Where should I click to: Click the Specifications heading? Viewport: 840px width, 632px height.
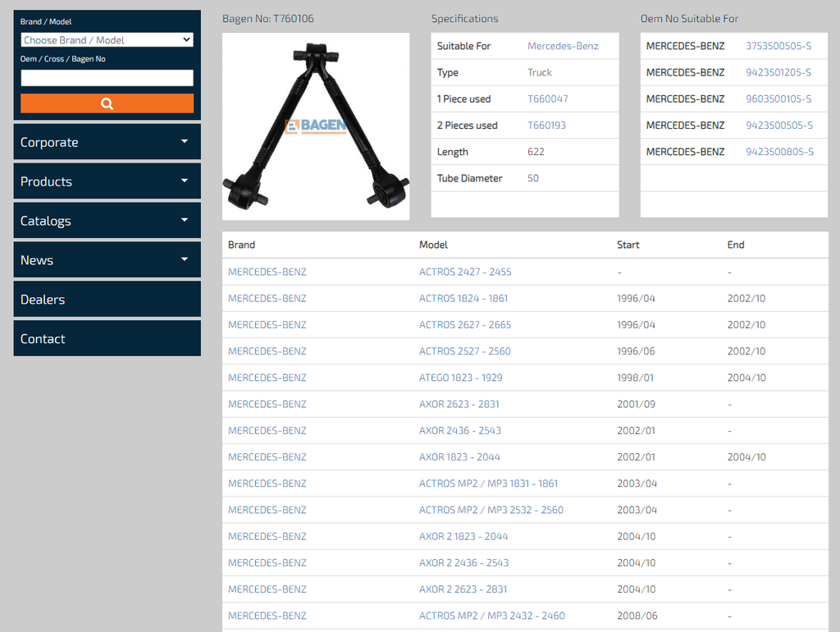(464, 19)
